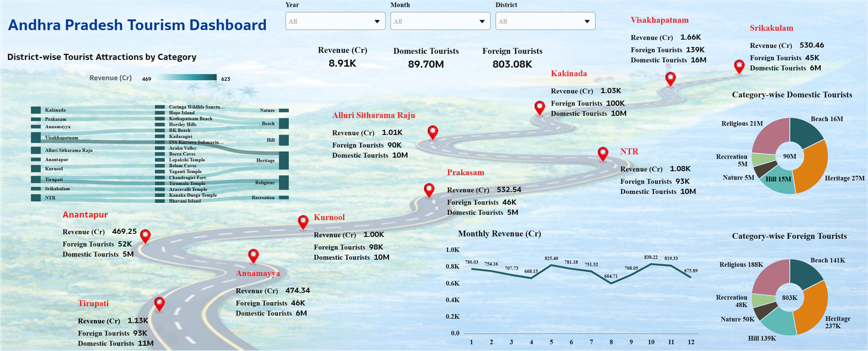Select the Kakinada location pin
This screenshot has height=351, width=868.
[x=539, y=108]
